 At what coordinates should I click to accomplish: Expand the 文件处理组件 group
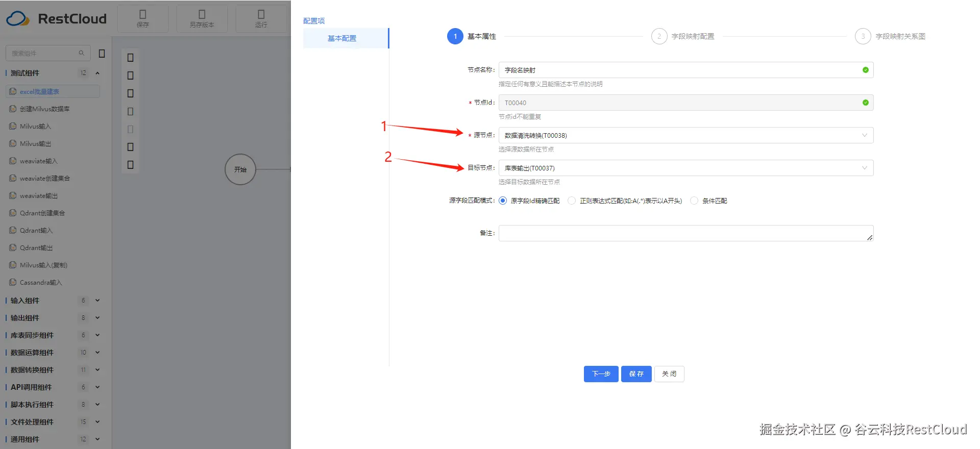click(x=97, y=422)
